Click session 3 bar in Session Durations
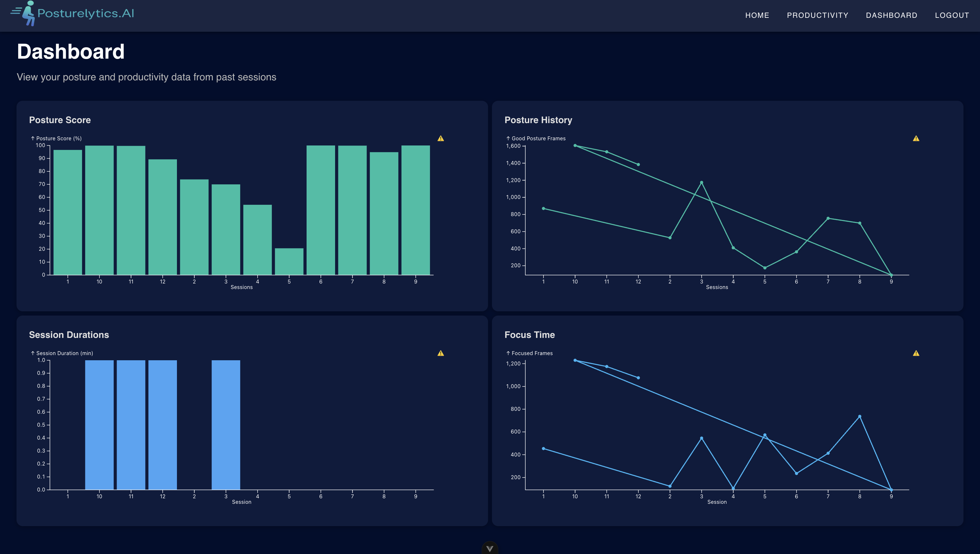Viewport: 980px width, 554px height. 226,424
